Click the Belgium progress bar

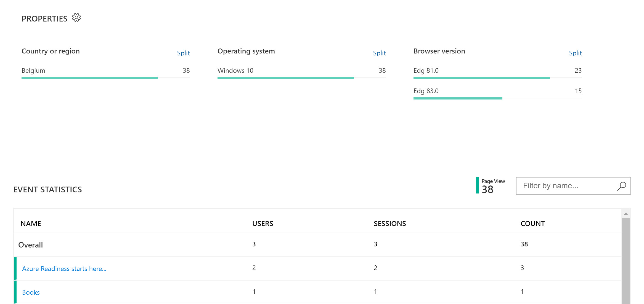pos(90,78)
